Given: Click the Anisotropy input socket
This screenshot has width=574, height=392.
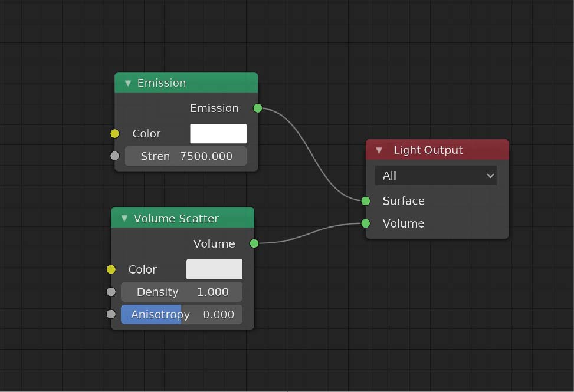Looking at the screenshot, I should click(x=111, y=314).
